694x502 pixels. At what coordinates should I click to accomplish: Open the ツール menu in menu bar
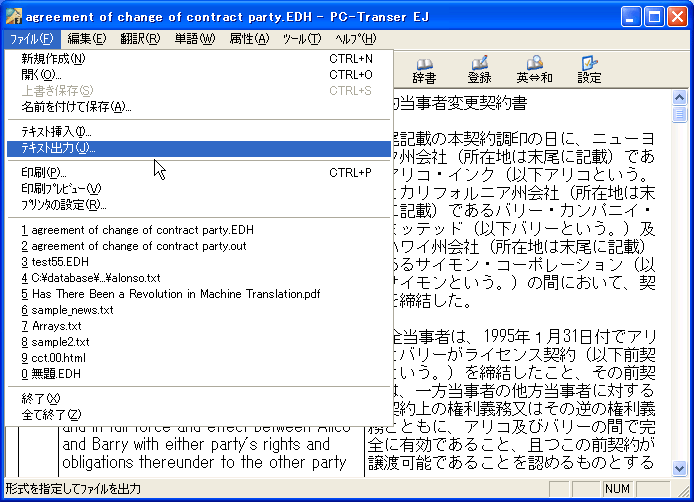click(301, 38)
